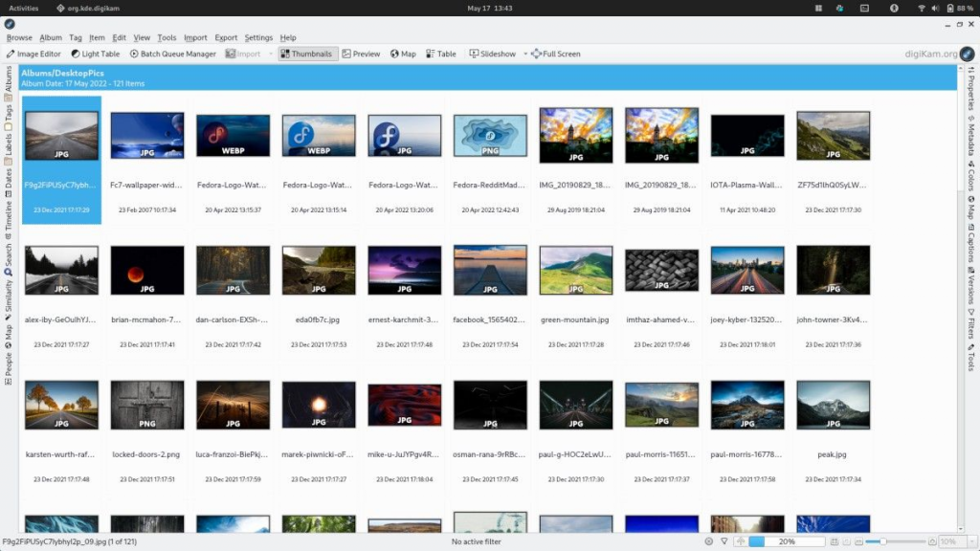Start the Slideshow

click(x=493, y=54)
